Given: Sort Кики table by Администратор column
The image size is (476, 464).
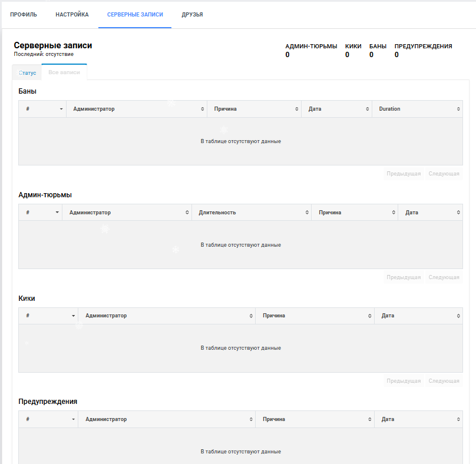Looking at the screenshot, I should coord(167,316).
